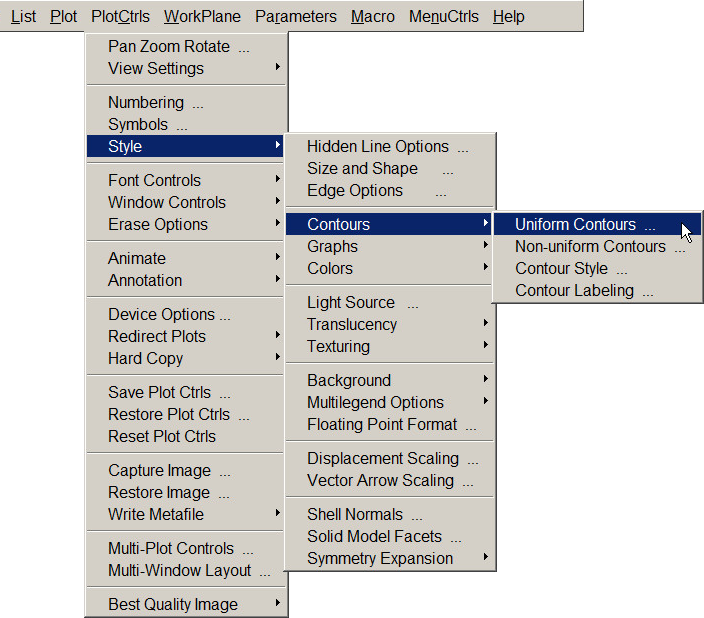Expand the Colors submenu
The height and width of the screenshot is (618, 704).
[x=330, y=269]
